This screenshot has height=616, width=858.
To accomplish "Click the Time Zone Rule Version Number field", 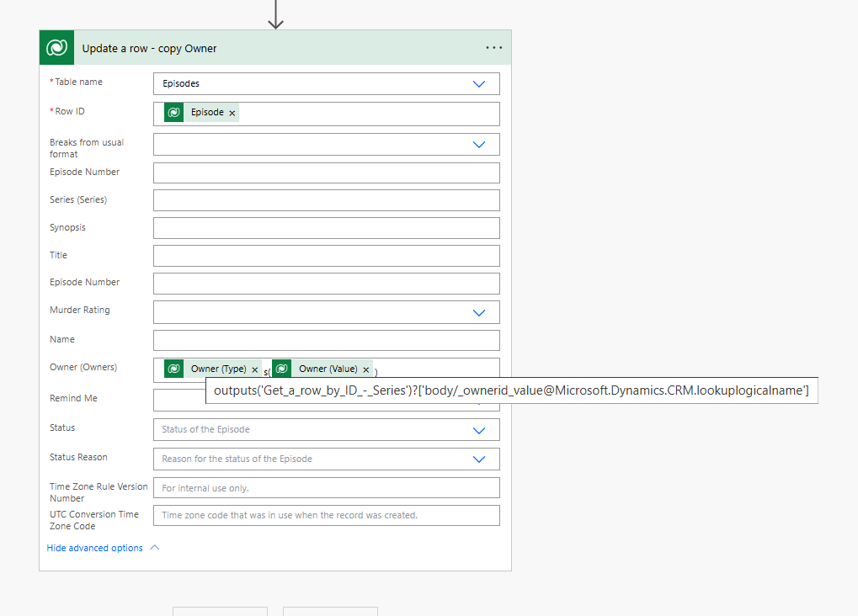I will tap(326, 488).
